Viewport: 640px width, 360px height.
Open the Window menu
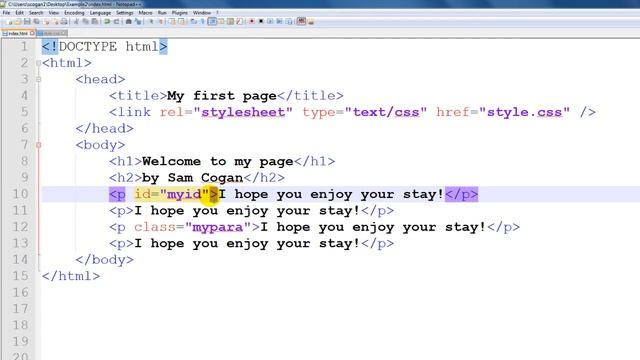[x=202, y=13]
